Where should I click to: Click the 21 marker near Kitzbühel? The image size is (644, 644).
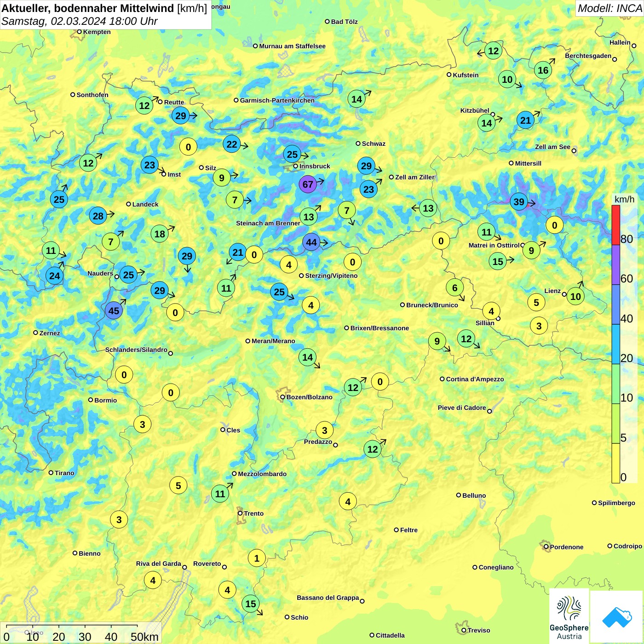tap(525, 121)
